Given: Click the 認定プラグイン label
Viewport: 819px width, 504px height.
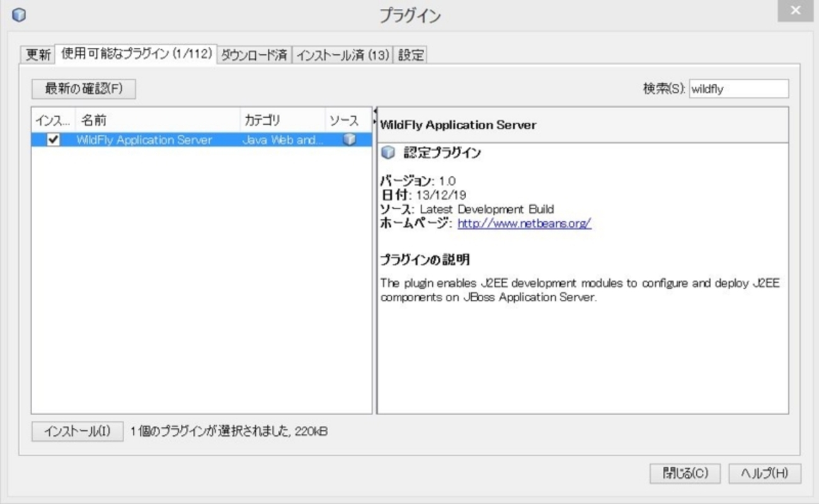Looking at the screenshot, I should 442,152.
